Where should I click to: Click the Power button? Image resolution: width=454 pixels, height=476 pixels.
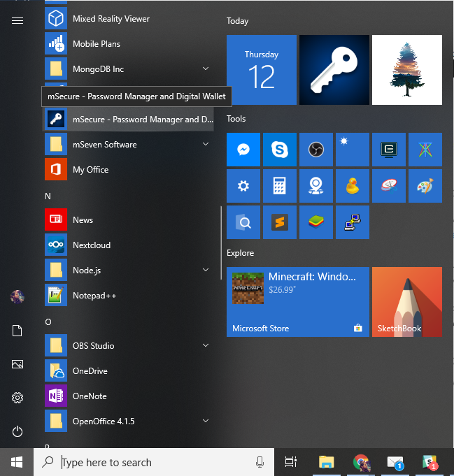(x=17, y=431)
